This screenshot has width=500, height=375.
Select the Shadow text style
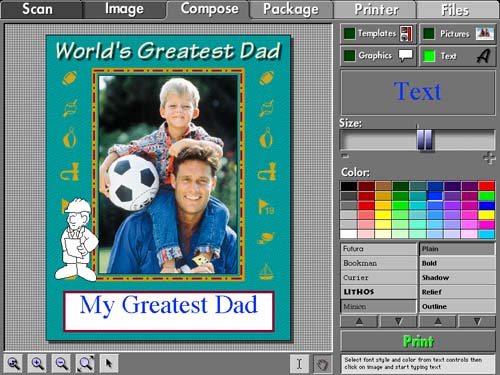457,278
